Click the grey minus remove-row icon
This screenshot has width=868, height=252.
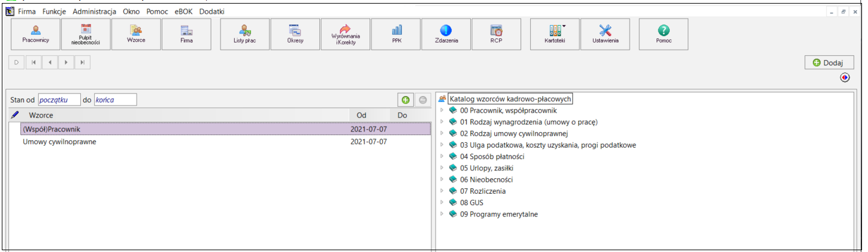pos(422,100)
